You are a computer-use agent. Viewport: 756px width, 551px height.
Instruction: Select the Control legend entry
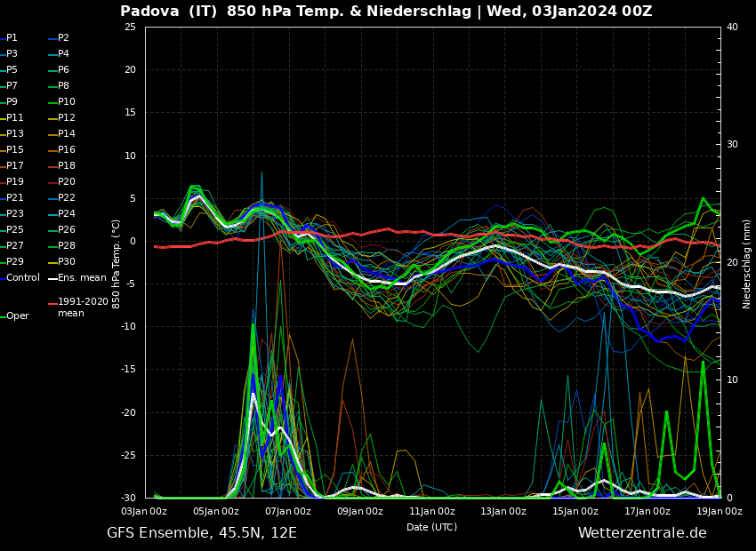click(20, 277)
